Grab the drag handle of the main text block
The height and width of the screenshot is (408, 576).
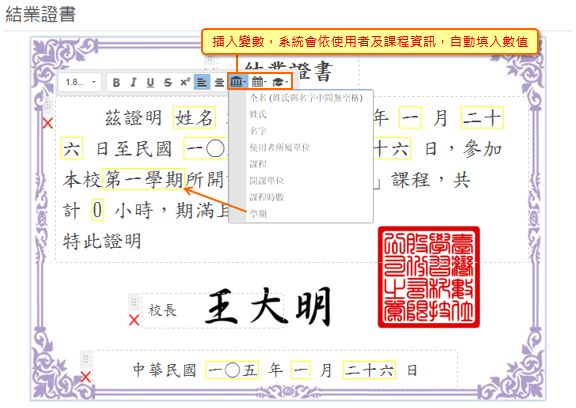48,105
